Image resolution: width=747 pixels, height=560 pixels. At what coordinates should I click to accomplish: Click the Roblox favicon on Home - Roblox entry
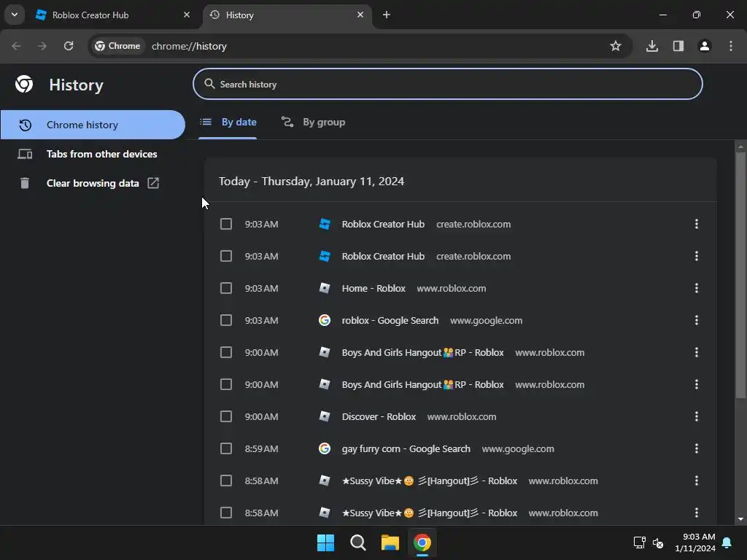tap(325, 288)
